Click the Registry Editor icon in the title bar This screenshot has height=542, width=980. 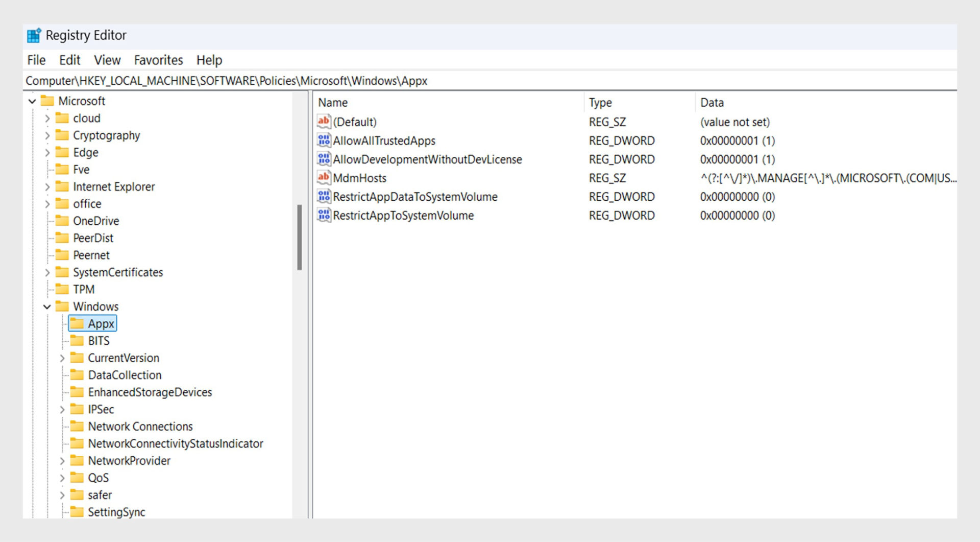pyautogui.click(x=34, y=35)
